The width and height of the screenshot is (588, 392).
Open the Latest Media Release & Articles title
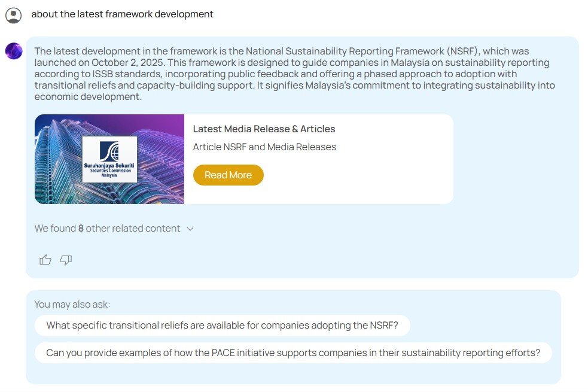(x=264, y=129)
